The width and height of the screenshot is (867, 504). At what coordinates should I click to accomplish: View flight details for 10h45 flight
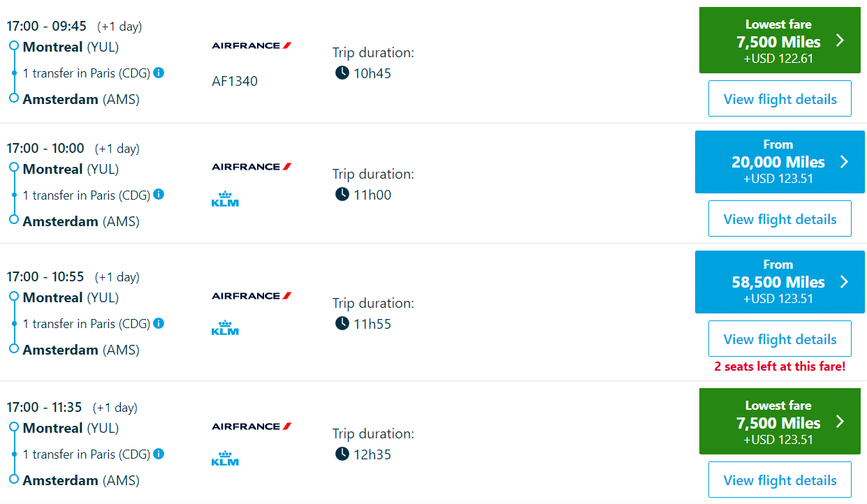click(780, 99)
